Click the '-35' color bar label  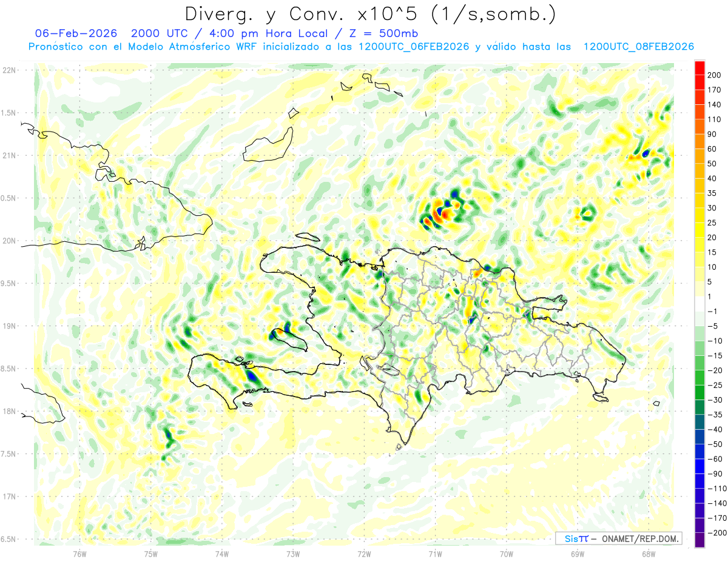click(x=714, y=415)
